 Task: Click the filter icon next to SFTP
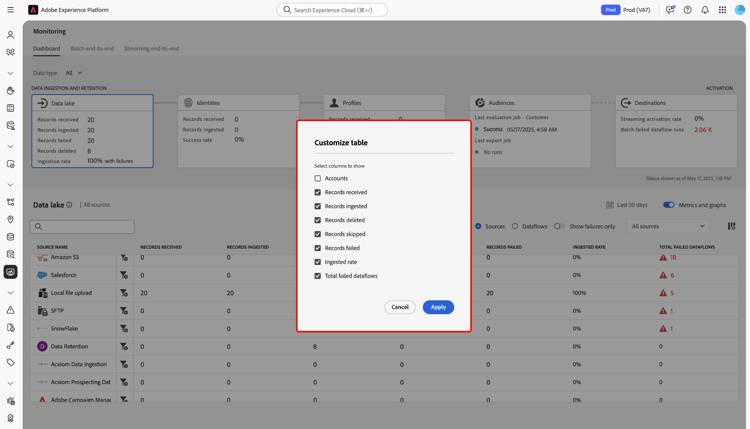coord(124,311)
